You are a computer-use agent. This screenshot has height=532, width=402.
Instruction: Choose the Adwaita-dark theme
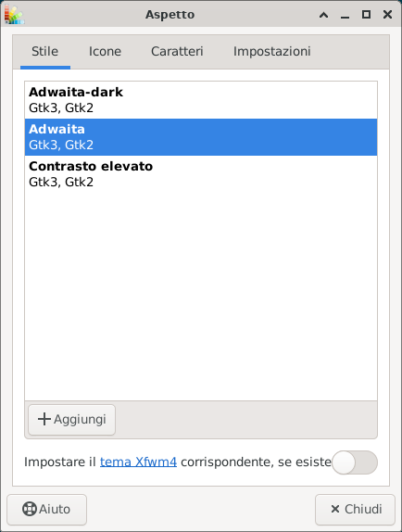(201, 100)
